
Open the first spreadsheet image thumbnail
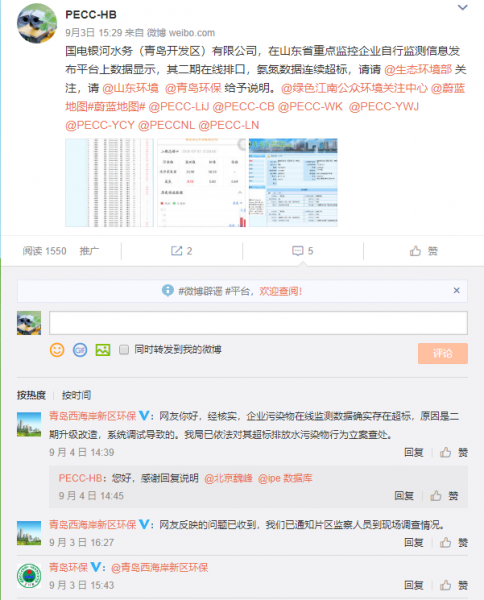(x=109, y=183)
